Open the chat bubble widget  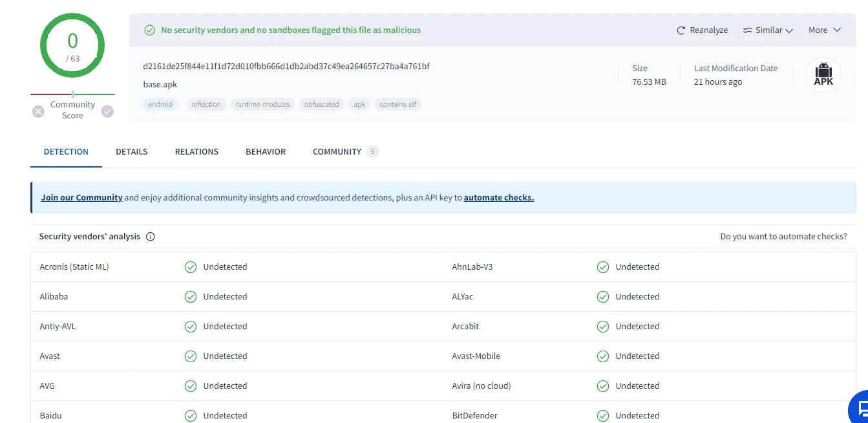(860, 408)
